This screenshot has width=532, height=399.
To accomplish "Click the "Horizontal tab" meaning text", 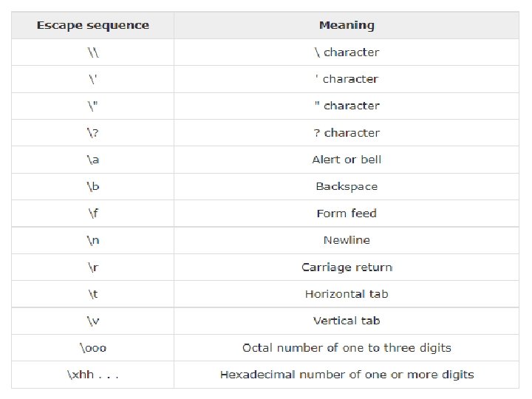I will click(x=347, y=294).
